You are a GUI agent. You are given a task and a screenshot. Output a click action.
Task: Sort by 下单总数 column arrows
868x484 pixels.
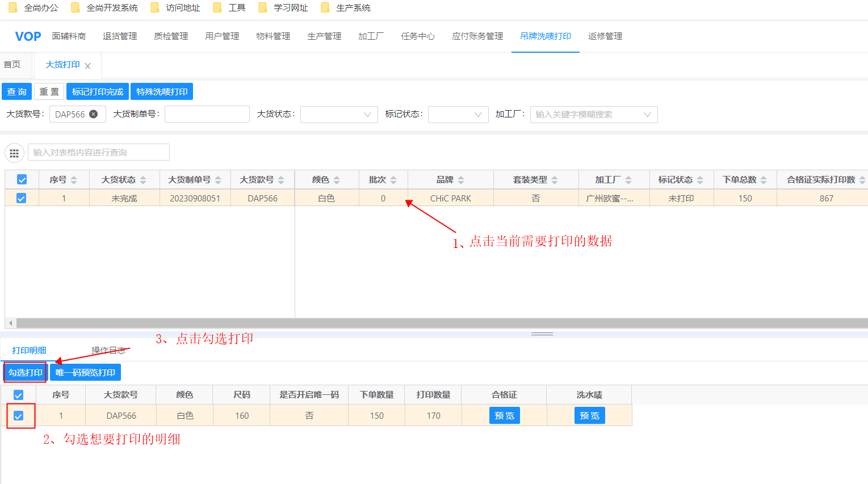pos(764,180)
